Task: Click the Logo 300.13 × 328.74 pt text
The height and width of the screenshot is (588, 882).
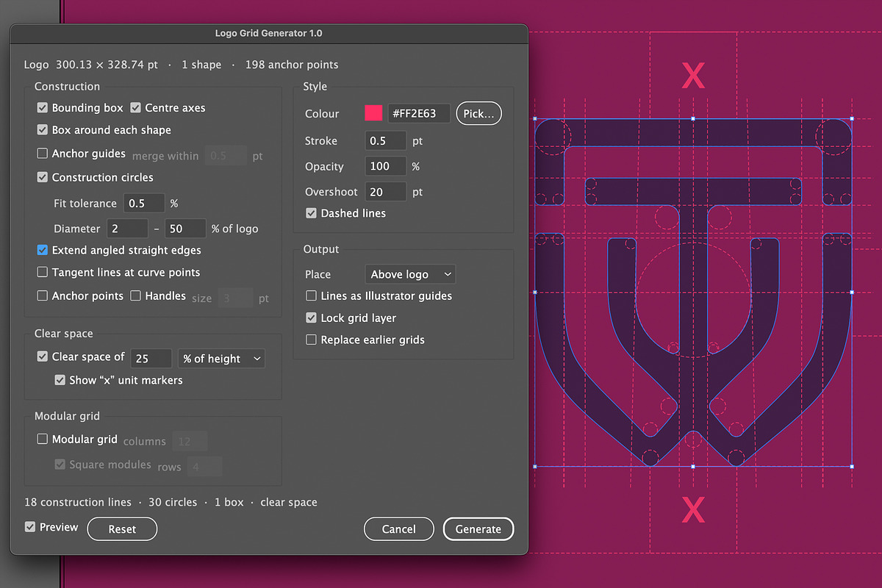Action: [x=91, y=65]
